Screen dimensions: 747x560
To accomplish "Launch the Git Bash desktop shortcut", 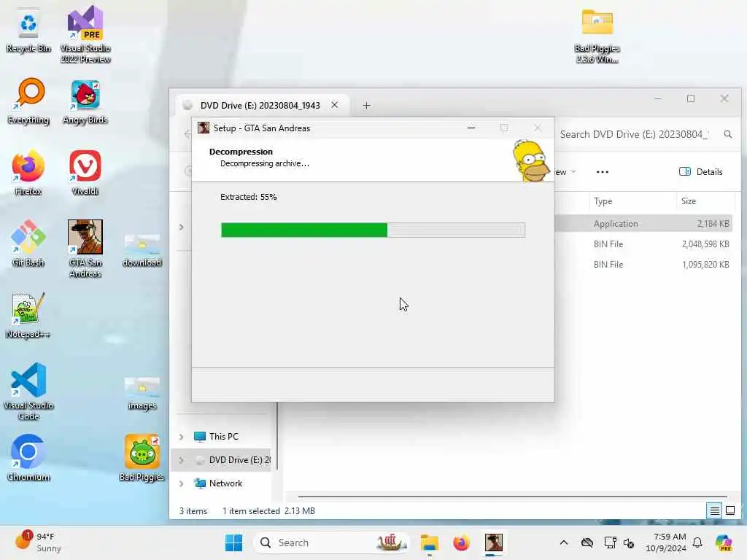I will click(28, 244).
